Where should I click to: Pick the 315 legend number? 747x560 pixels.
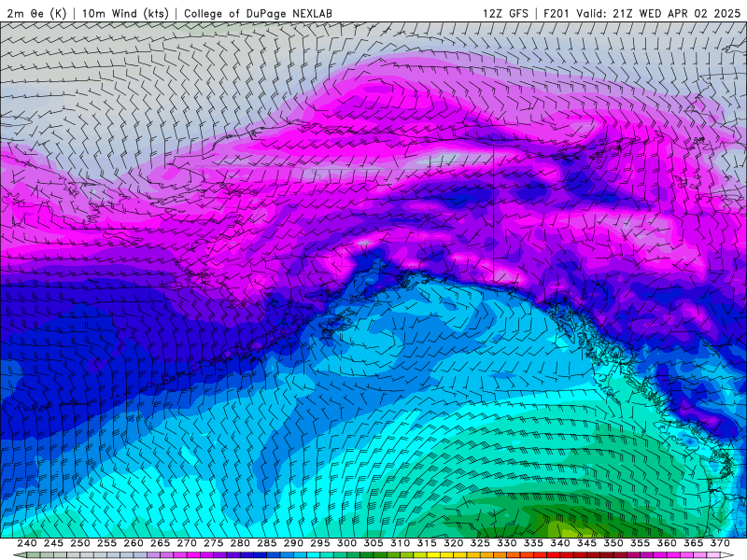pyautogui.click(x=427, y=543)
